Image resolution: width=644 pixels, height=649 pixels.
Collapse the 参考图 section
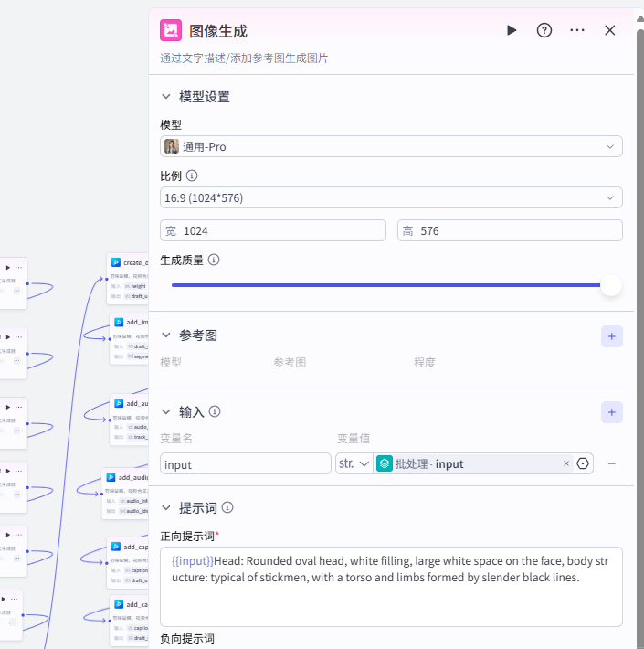click(x=166, y=335)
